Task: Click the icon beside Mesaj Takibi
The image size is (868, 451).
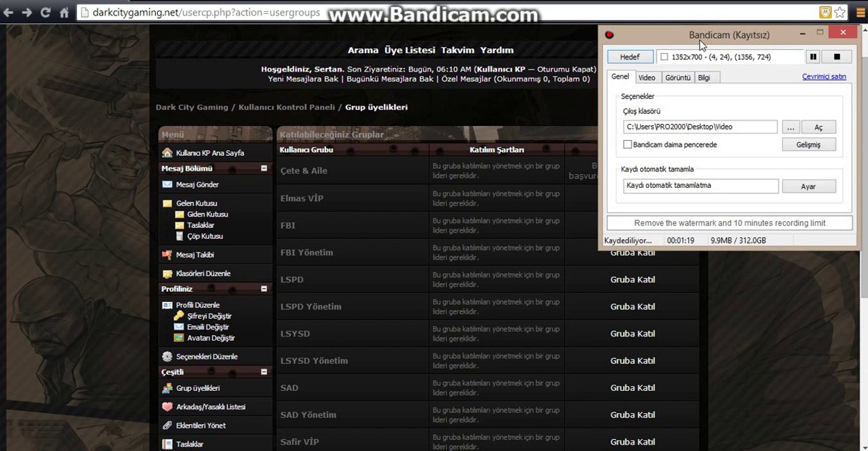Action: pyautogui.click(x=167, y=255)
